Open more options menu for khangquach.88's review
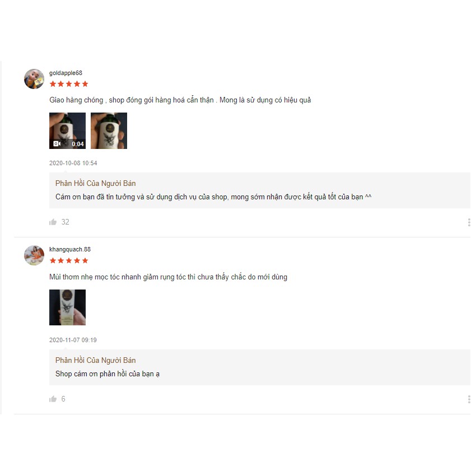Image resolution: width=476 pixels, height=476 pixels. pos(469,399)
